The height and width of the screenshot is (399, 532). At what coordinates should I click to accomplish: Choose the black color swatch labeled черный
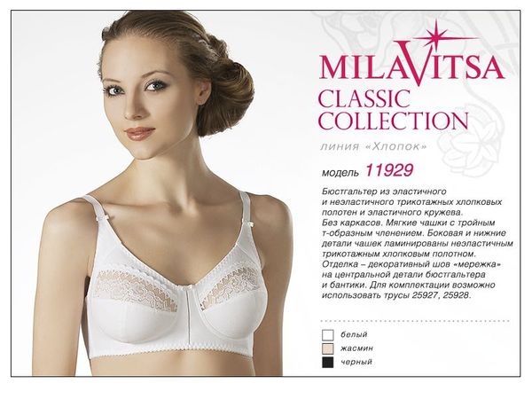point(328,363)
